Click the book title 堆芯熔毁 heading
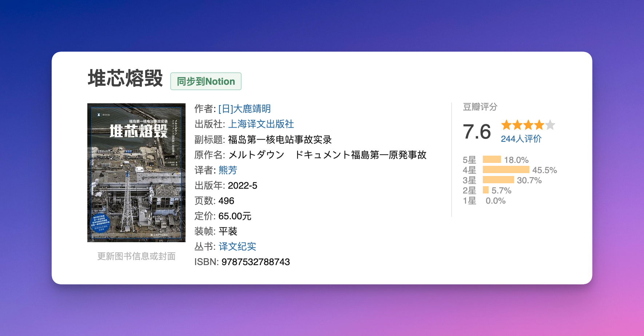Image resolution: width=644 pixels, height=336 pixels. tap(125, 79)
